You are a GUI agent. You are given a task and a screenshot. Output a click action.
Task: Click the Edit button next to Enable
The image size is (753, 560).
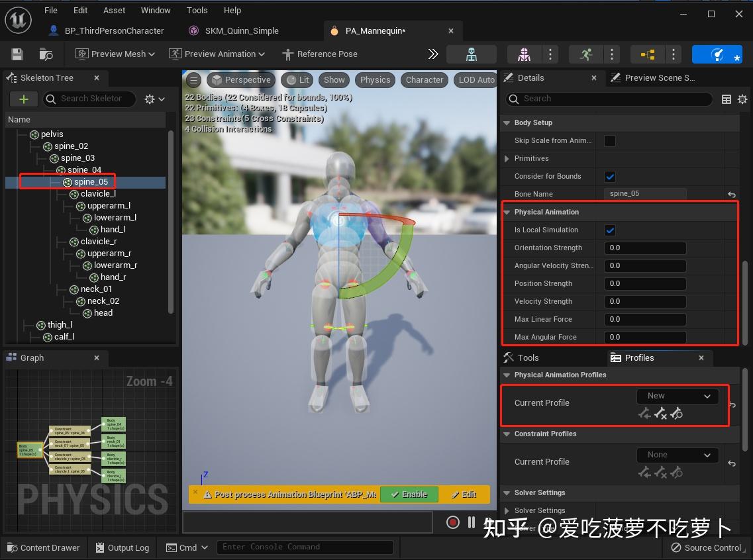tap(466, 494)
